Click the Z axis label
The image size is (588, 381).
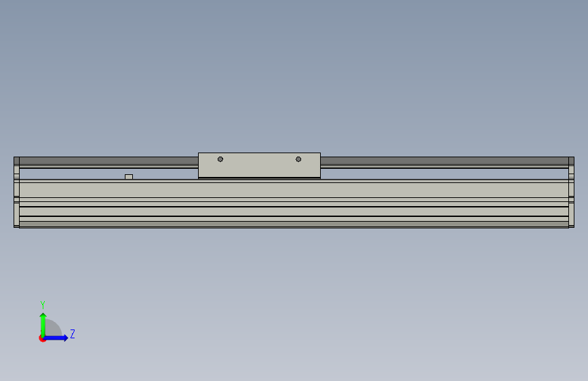click(73, 334)
